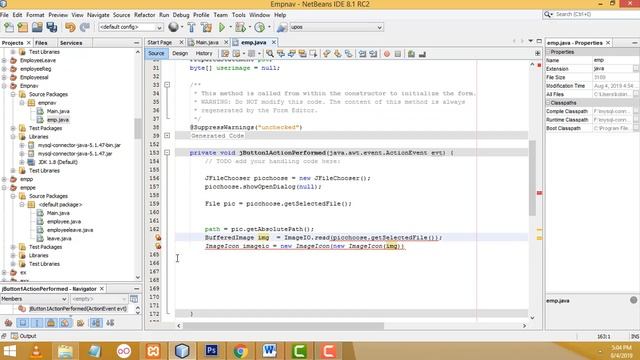This screenshot has width=640, height=360.
Task: Click the Profile Project clock icon
Action: pyautogui.click(x=260, y=27)
